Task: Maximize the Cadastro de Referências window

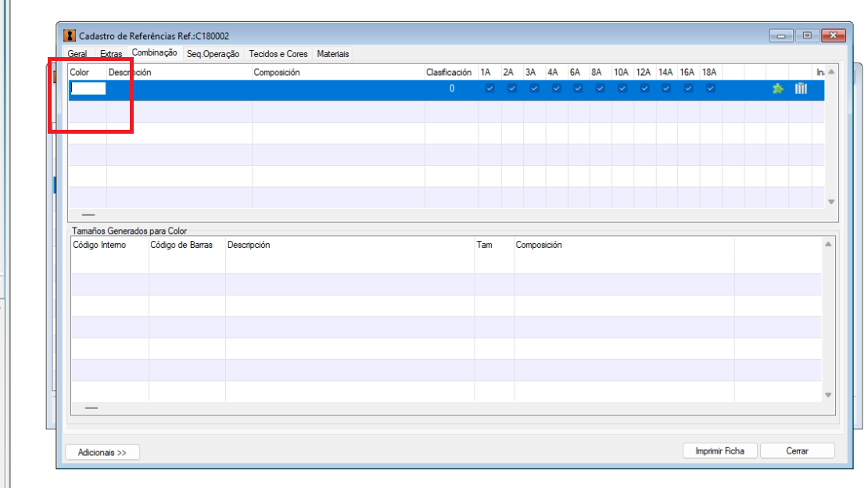Action: point(807,35)
